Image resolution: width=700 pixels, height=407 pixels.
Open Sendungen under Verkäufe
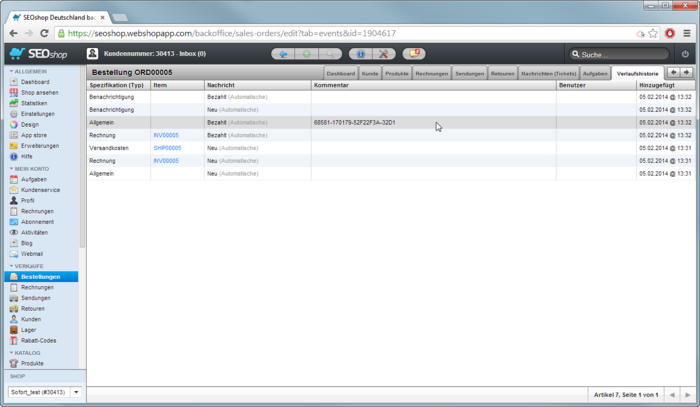[35, 298]
